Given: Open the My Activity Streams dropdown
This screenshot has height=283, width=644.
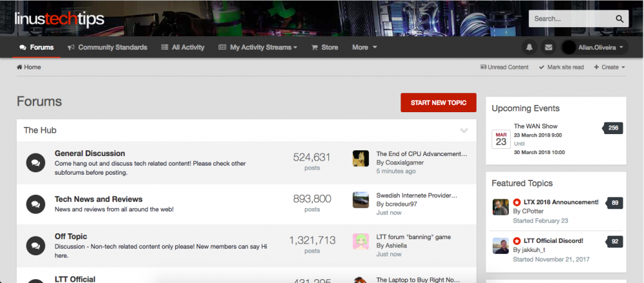Looking at the screenshot, I should tap(258, 47).
